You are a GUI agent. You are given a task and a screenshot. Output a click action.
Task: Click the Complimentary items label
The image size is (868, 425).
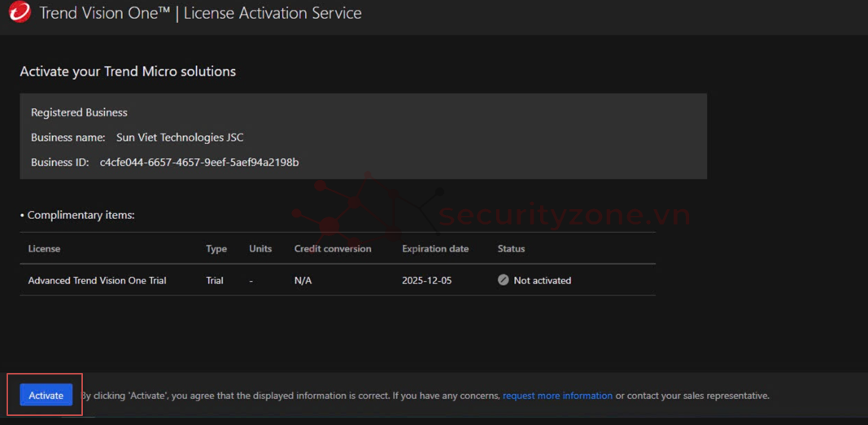pyautogui.click(x=81, y=215)
